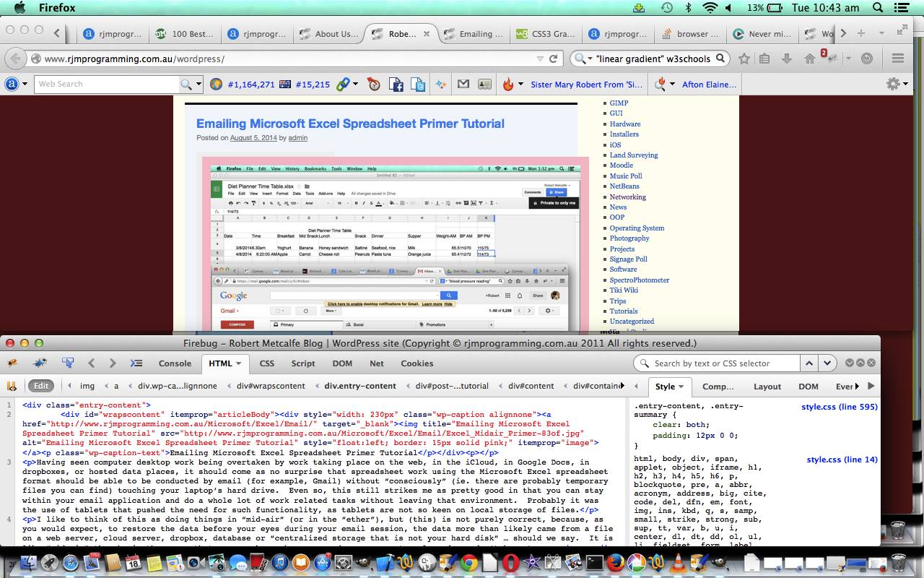Open the Style side panel dropdown
This screenshot has width=924, height=578.
[x=681, y=387]
